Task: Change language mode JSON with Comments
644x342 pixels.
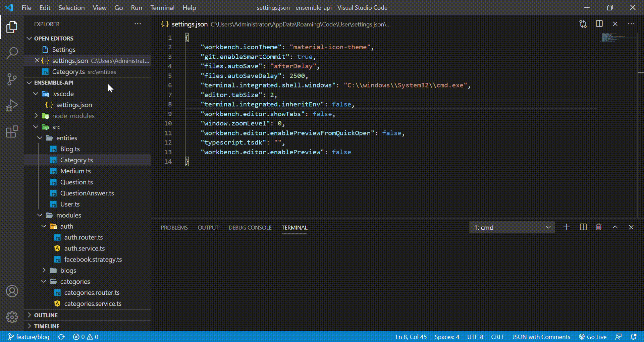Action: tap(541, 337)
